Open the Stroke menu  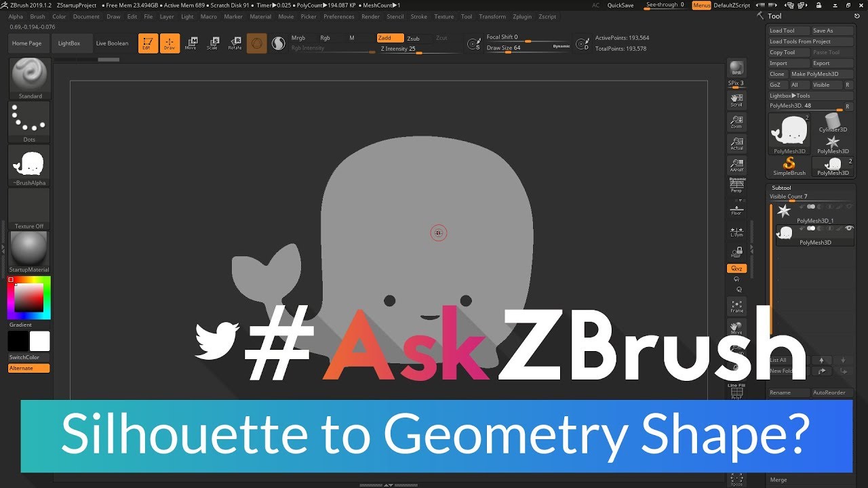click(419, 16)
